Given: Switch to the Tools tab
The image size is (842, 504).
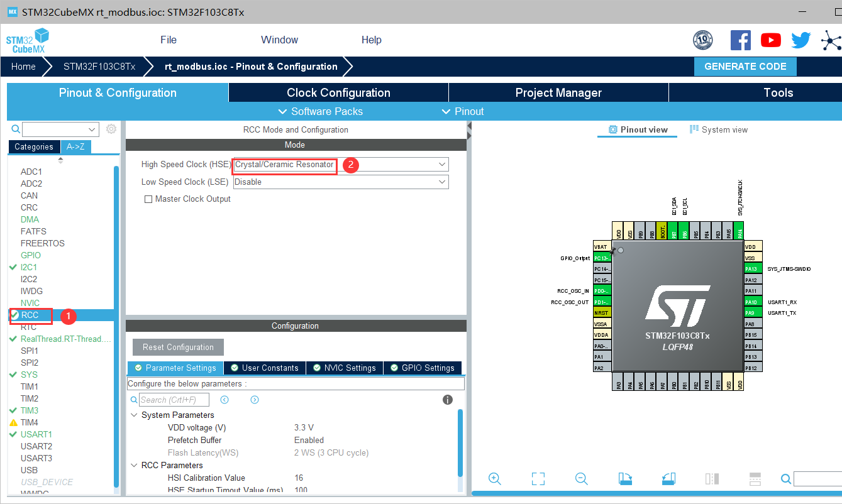Looking at the screenshot, I should tap(755, 92).
